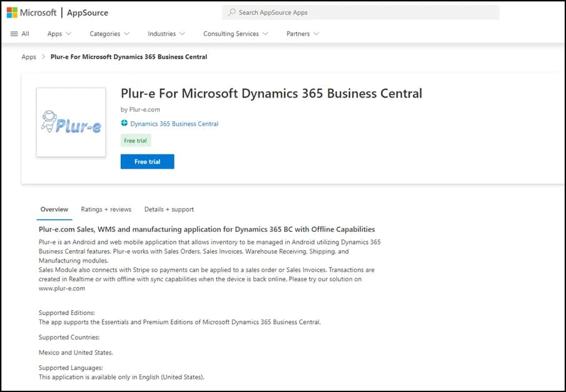Switch to the Overview tab
This screenshot has height=392, width=566.
tap(54, 209)
